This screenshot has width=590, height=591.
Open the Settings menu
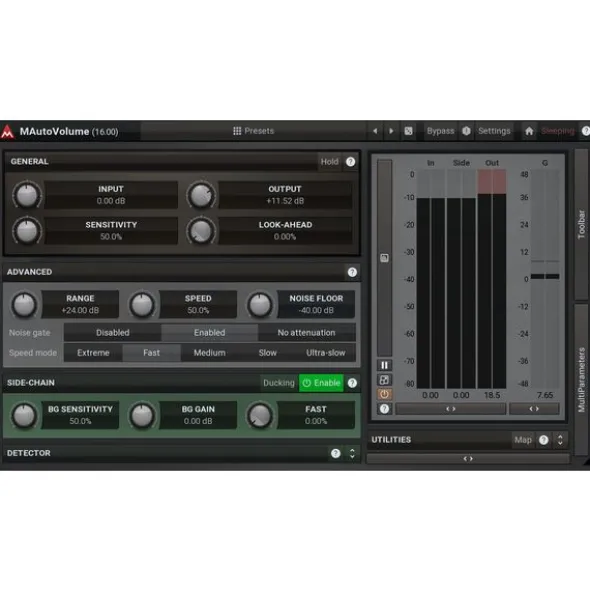[x=494, y=131]
